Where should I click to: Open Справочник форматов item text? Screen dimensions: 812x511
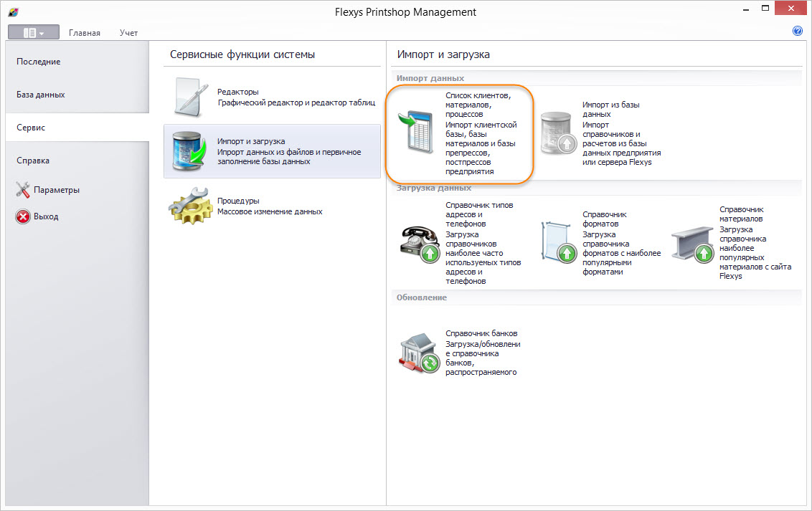click(x=621, y=243)
